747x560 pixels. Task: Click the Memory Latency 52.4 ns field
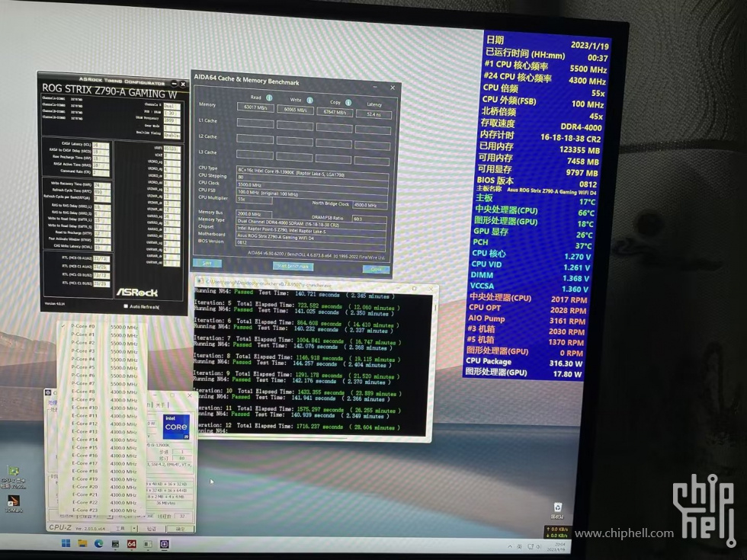click(373, 115)
